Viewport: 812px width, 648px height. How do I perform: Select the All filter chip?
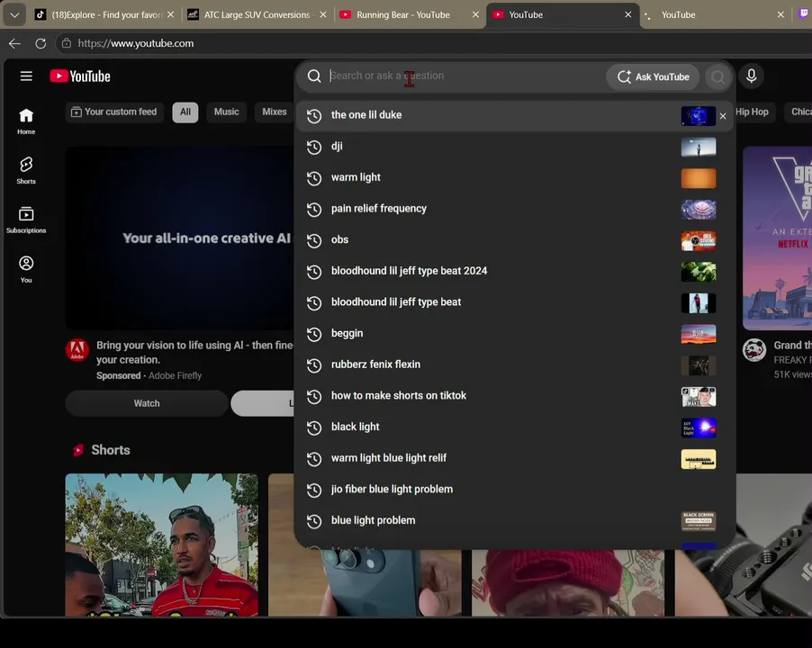point(185,112)
